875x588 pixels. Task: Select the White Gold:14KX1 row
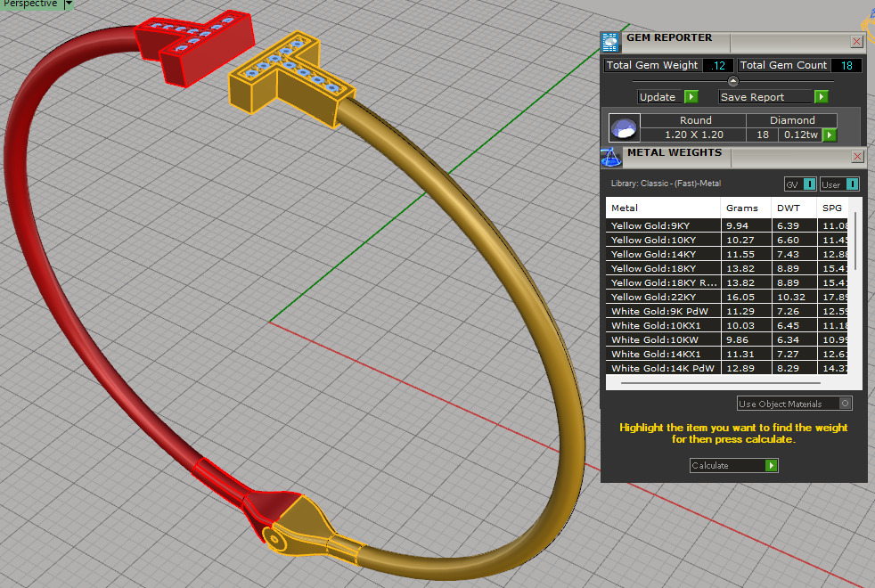[727, 354]
